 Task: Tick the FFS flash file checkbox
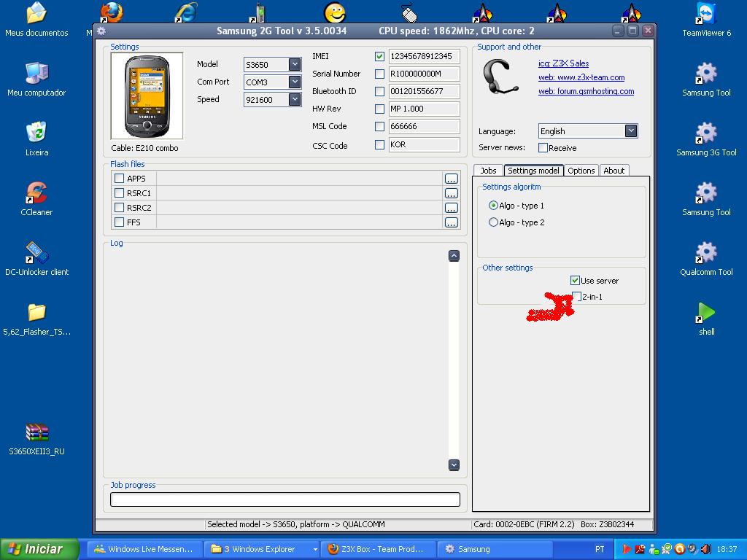[119, 222]
